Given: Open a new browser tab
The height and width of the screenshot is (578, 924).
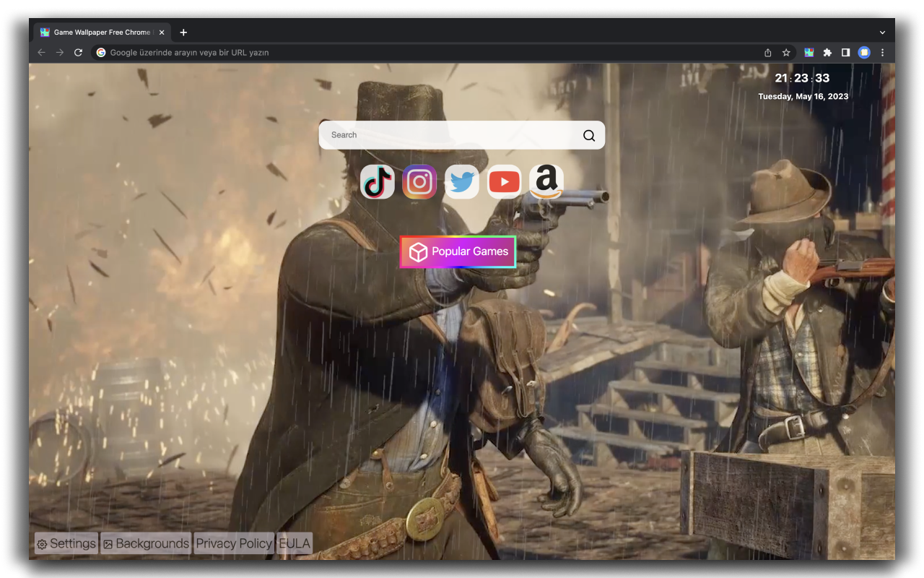Looking at the screenshot, I should pos(183,32).
